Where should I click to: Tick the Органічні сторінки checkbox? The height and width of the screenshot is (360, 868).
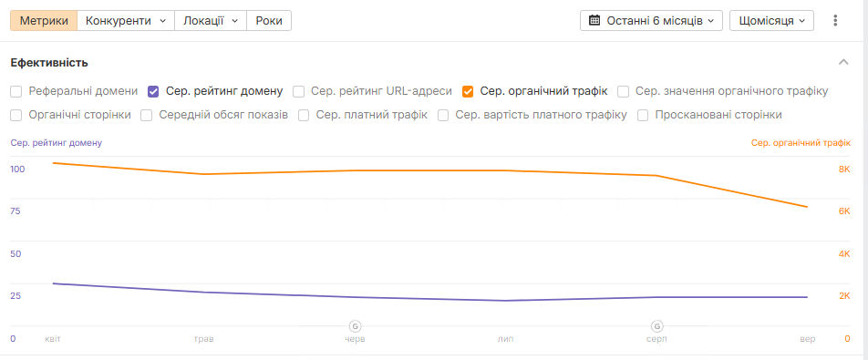click(16, 116)
